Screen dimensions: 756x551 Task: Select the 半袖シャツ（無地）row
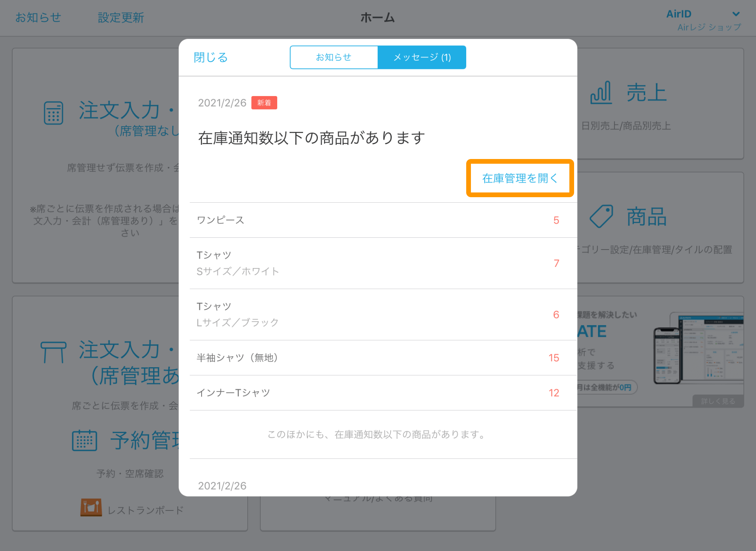pos(378,357)
